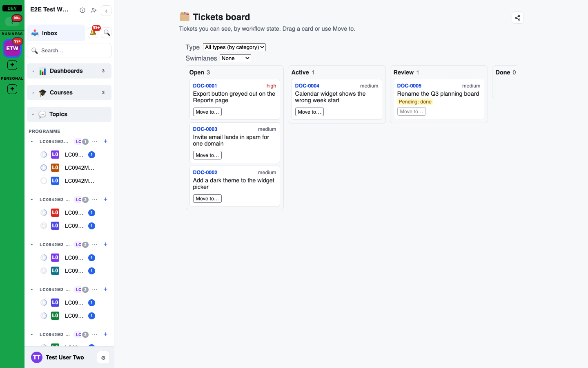This screenshot has height=368, width=588.
Task: Toggle the status circle beside the red L0 topic
Action: pyautogui.click(x=44, y=213)
